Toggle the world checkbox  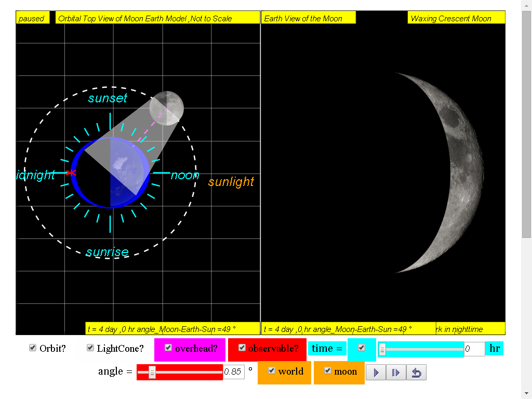pyautogui.click(x=271, y=370)
